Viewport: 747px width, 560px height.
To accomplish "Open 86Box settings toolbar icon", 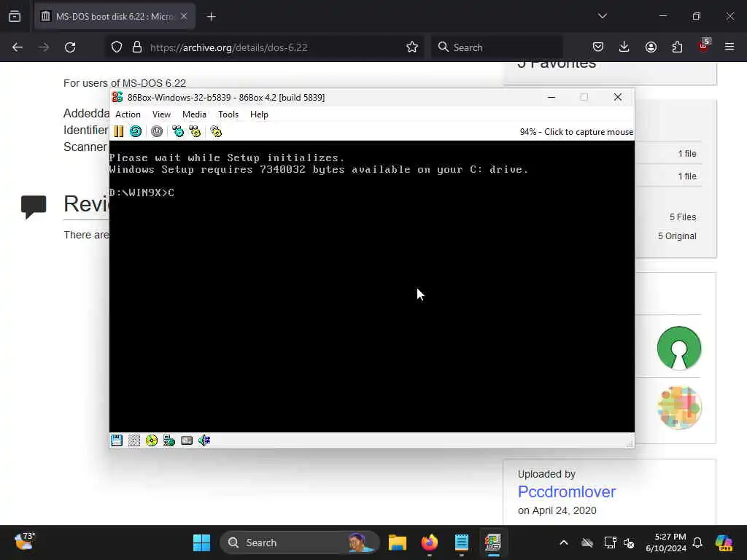I will (216, 131).
